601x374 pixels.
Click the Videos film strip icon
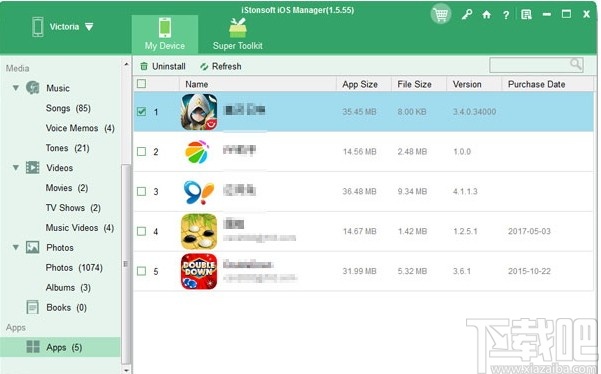(33, 167)
